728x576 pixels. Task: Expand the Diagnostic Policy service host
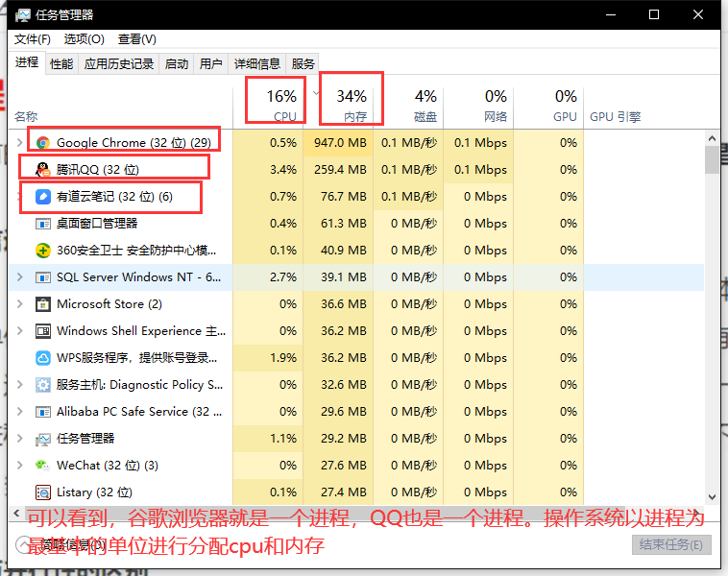pyautogui.click(x=19, y=385)
